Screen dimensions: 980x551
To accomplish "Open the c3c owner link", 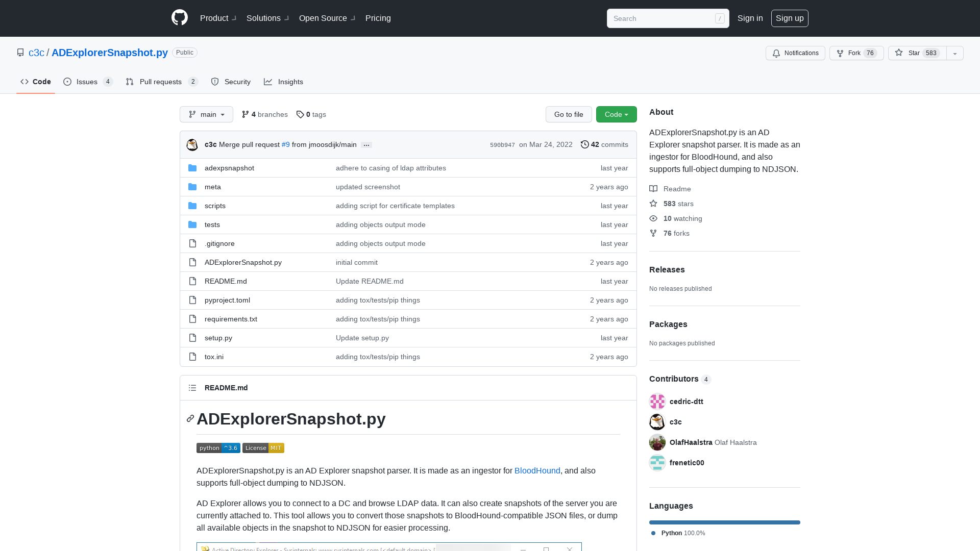I will [36, 53].
